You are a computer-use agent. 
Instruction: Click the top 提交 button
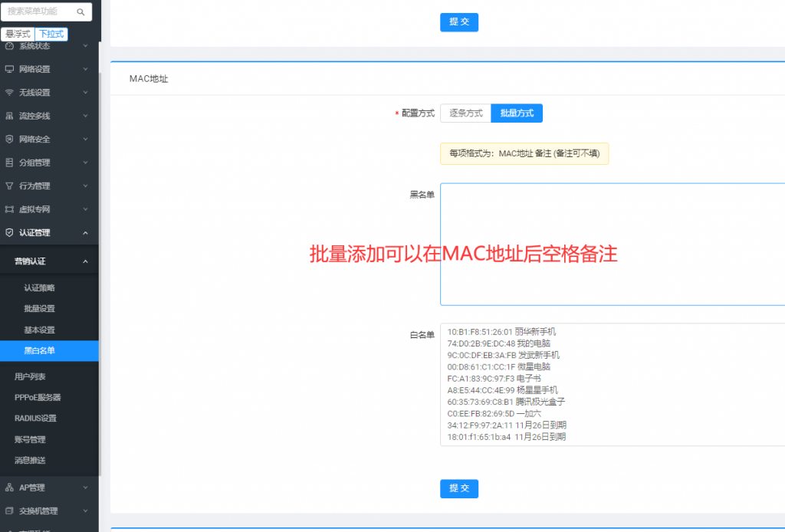pyautogui.click(x=458, y=22)
